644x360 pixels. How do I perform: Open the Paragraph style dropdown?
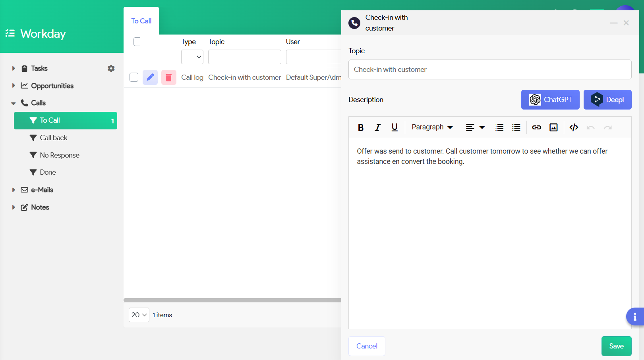pyautogui.click(x=432, y=127)
